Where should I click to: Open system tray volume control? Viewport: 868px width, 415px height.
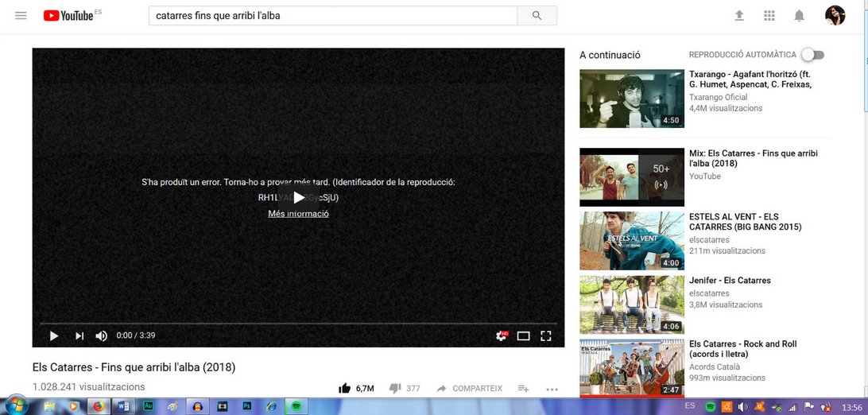[x=742, y=407]
